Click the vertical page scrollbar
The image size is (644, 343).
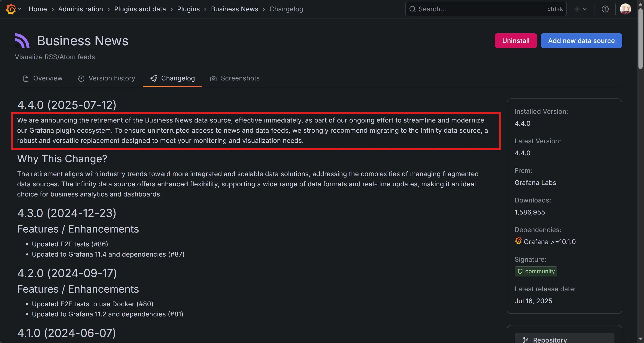640,37
